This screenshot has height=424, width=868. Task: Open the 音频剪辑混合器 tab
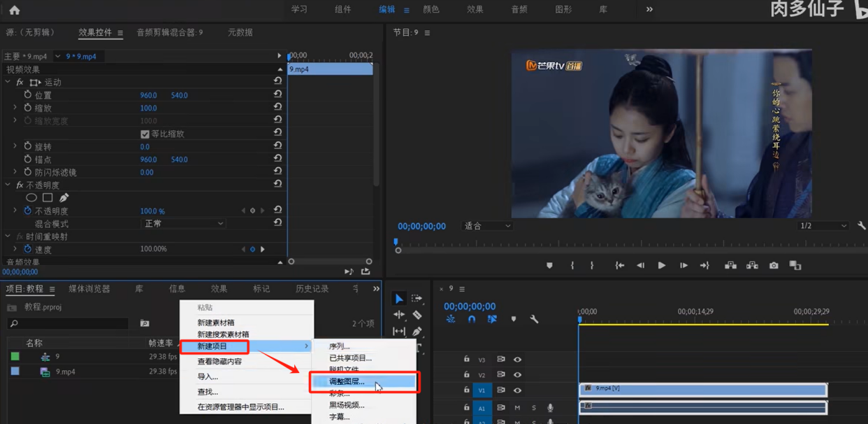pos(170,32)
